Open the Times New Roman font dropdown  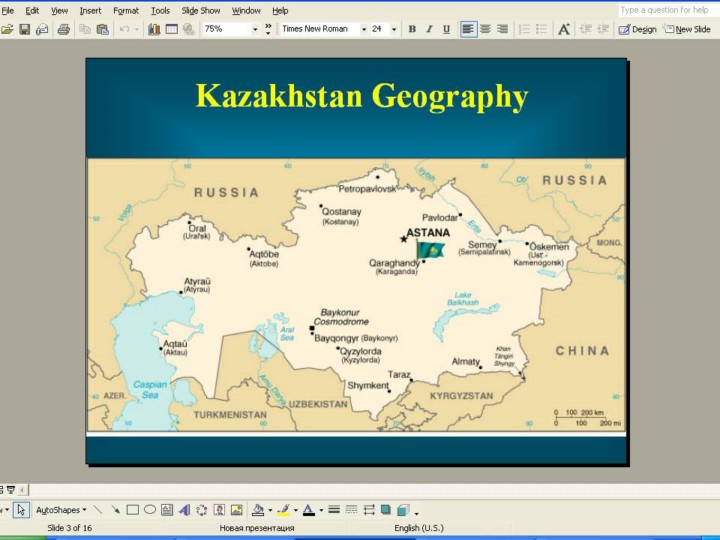[363, 30]
